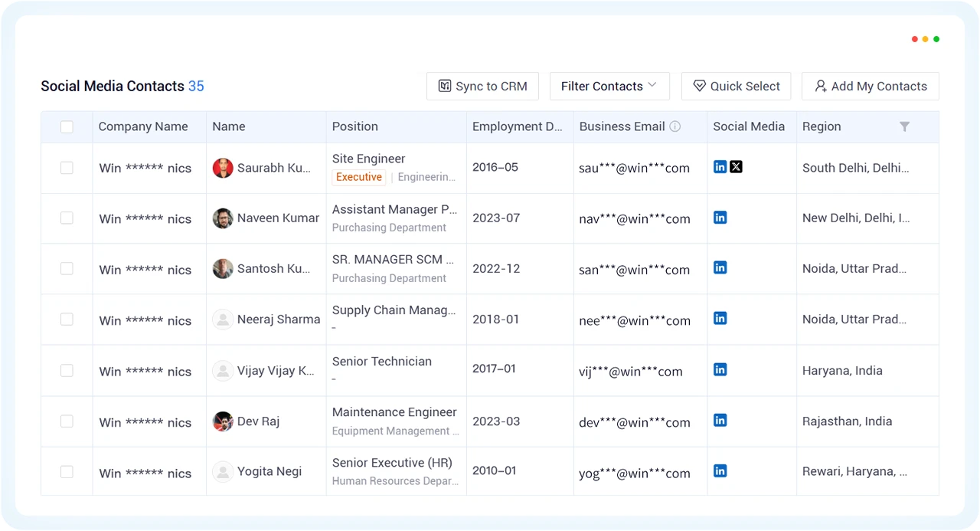Viewport: 980px width, 531px height.
Task: Check the box for Saurabh Kumar's row
Action: 67,168
